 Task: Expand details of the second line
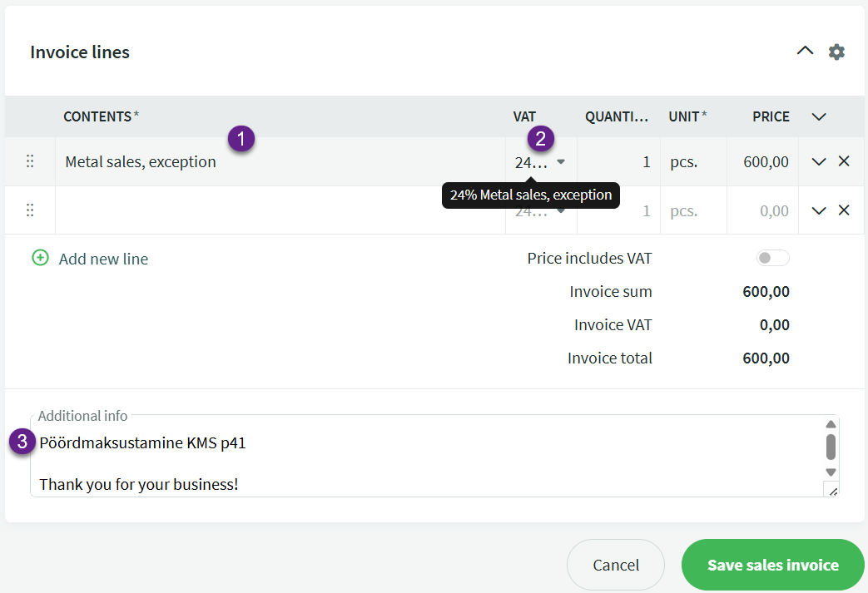point(818,210)
